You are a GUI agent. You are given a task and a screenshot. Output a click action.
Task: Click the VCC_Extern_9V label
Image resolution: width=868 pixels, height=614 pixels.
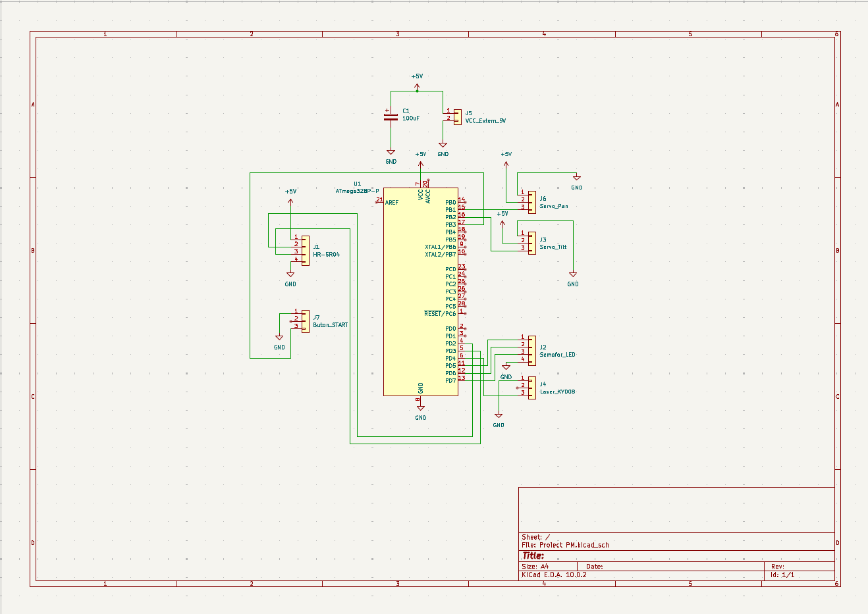click(x=485, y=121)
